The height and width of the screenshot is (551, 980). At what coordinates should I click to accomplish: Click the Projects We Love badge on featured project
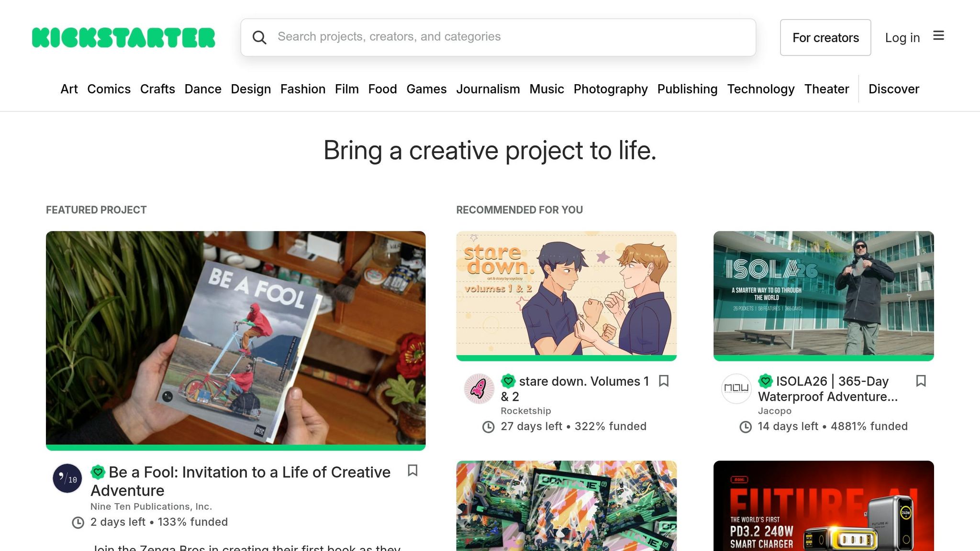point(98,472)
